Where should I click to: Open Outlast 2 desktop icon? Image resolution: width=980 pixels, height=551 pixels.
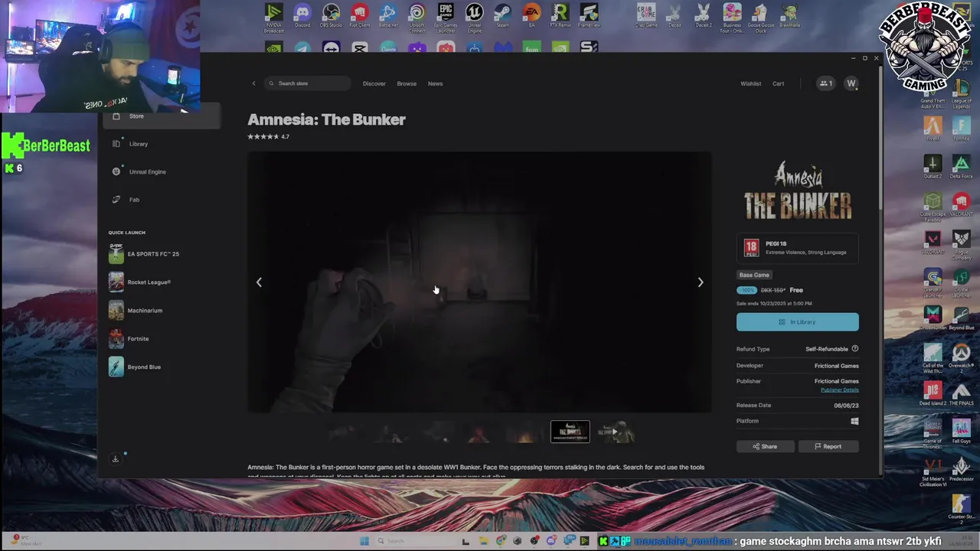[933, 167]
